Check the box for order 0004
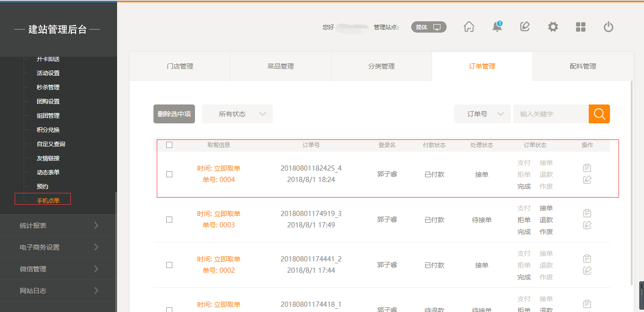Viewport: 644px width, 312px height. coord(169,174)
